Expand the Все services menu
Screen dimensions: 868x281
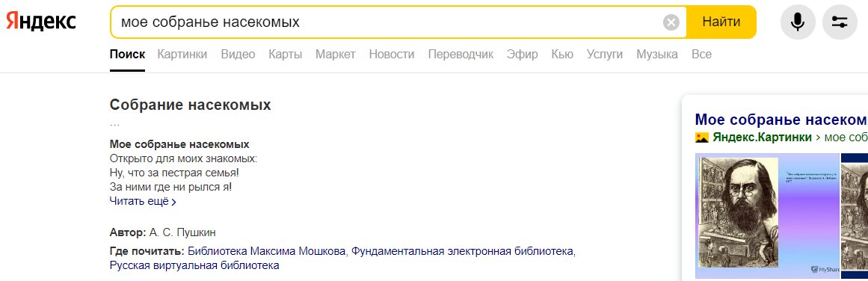[x=701, y=55]
